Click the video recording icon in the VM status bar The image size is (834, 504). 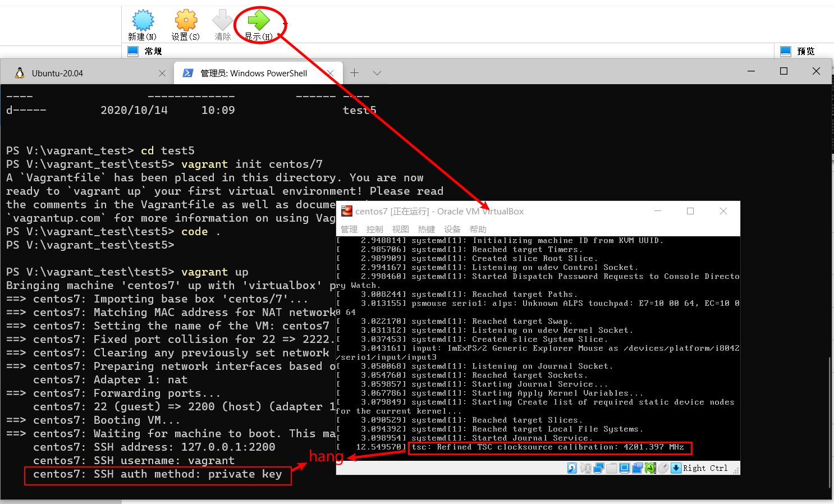click(x=638, y=468)
